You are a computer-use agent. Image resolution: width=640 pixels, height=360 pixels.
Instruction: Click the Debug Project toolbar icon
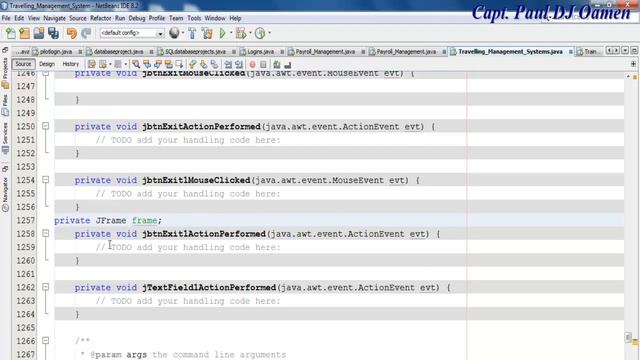point(241,33)
